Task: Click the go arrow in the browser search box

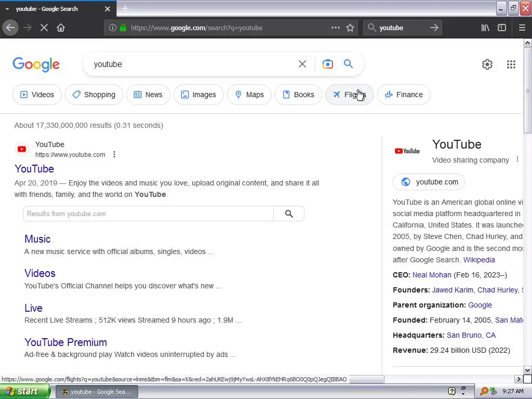Action: [x=434, y=28]
